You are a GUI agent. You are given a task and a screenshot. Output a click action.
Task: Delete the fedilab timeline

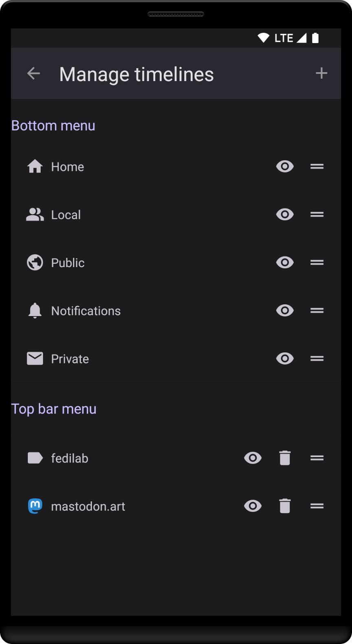285,458
